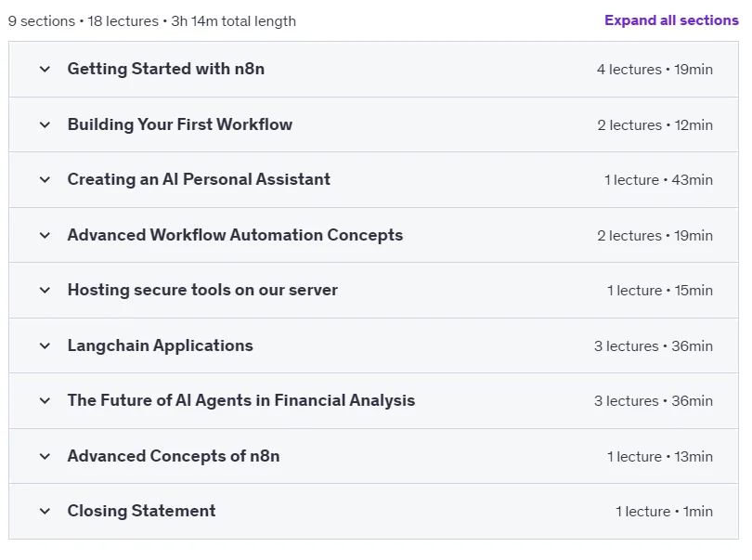Screen dimensions: 752x560
Task: Expand Advanced Workflow Automation Concepts chevron
Action: pyautogui.click(x=45, y=235)
